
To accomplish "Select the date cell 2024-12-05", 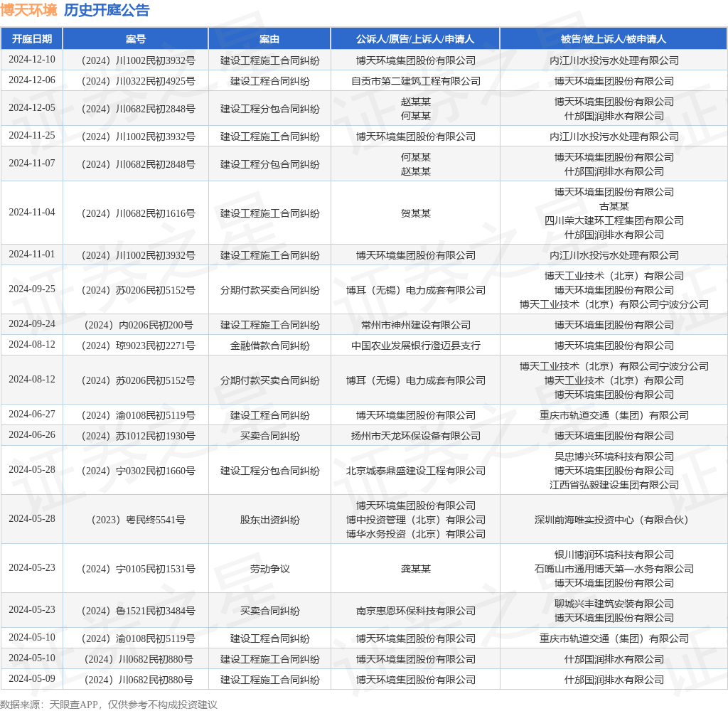I will [31, 108].
